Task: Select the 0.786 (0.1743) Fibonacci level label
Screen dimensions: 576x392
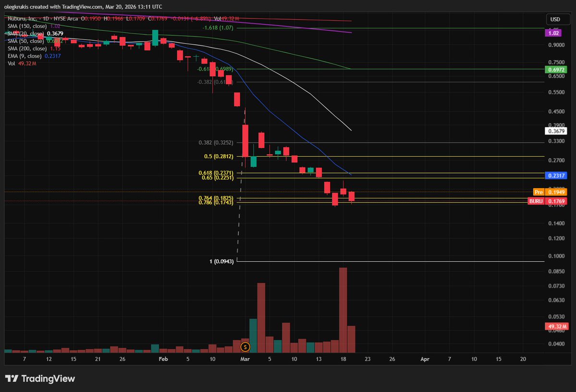Action: (x=216, y=202)
